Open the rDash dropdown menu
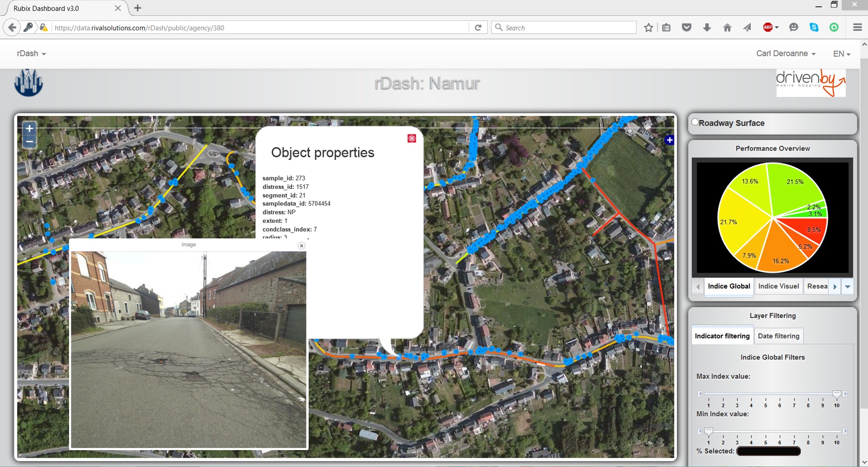The width and height of the screenshot is (868, 467). [x=31, y=53]
